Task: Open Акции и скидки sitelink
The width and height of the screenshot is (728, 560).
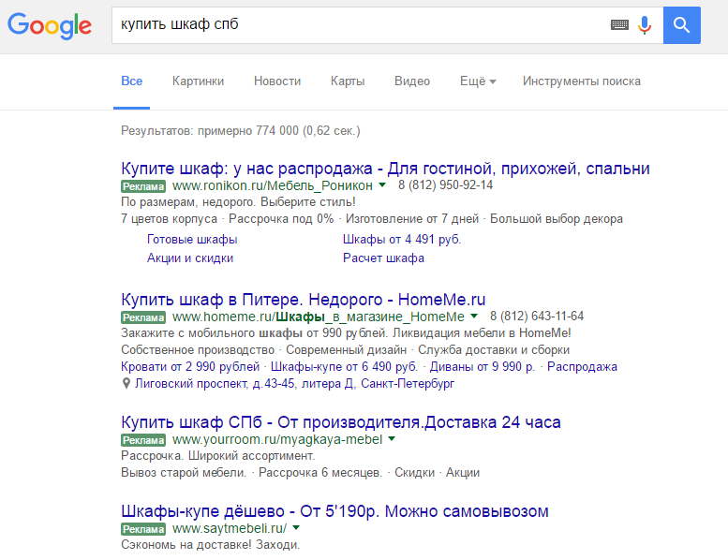Action: click(x=190, y=258)
